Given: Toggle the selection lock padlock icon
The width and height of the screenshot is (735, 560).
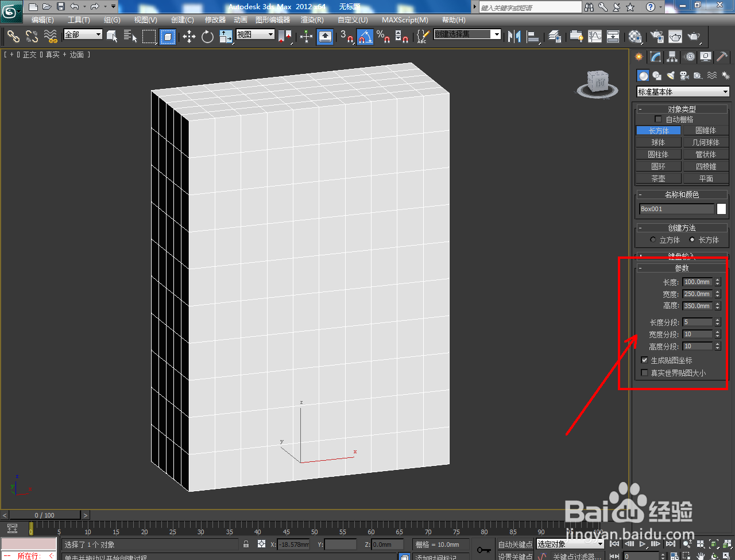Looking at the screenshot, I should (x=246, y=545).
